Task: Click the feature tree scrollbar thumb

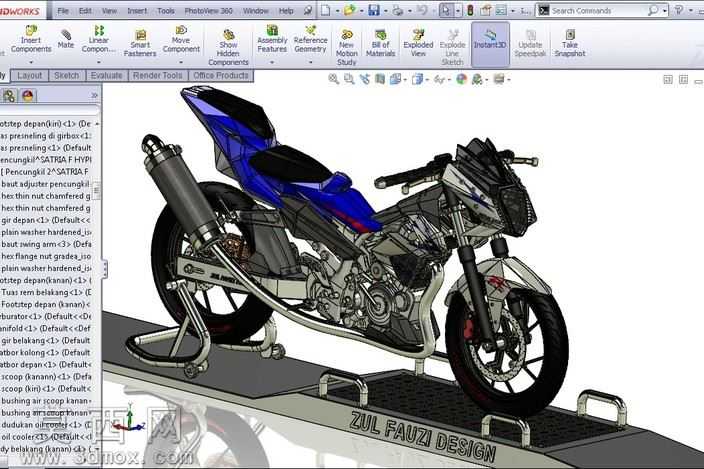Action: pos(97,189)
